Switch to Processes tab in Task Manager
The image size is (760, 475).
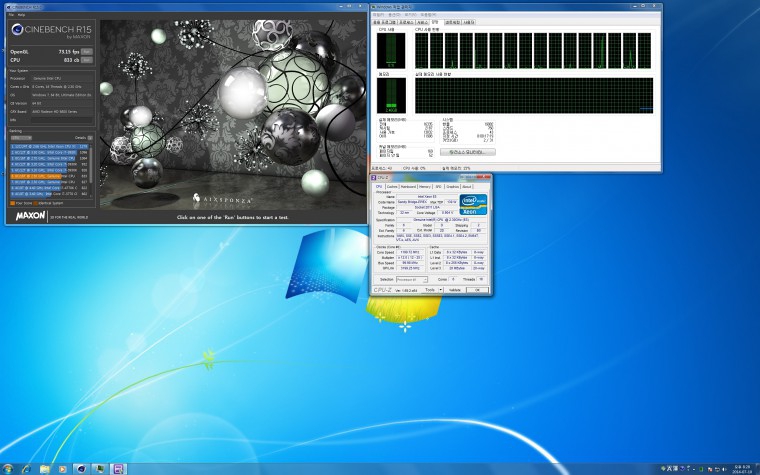point(406,22)
